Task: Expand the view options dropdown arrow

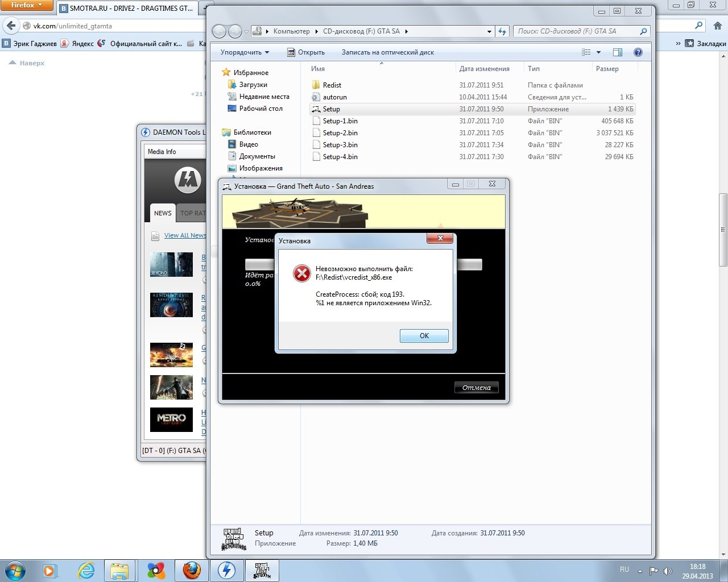Action: [598, 52]
